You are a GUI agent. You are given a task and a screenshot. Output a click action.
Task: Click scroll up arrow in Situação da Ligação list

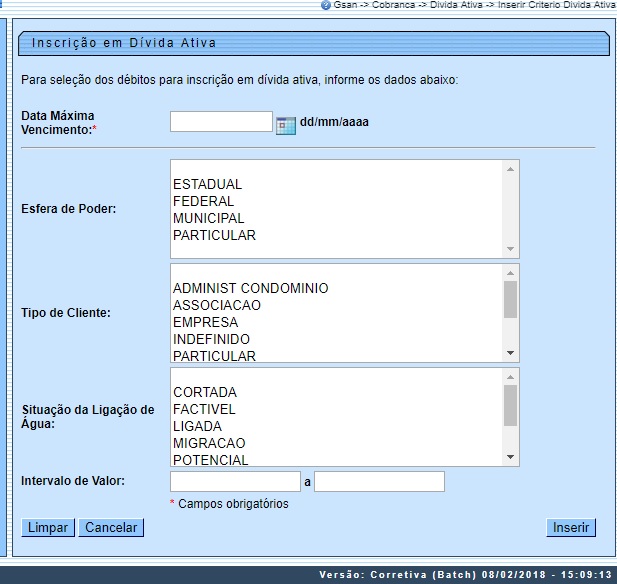click(x=510, y=377)
